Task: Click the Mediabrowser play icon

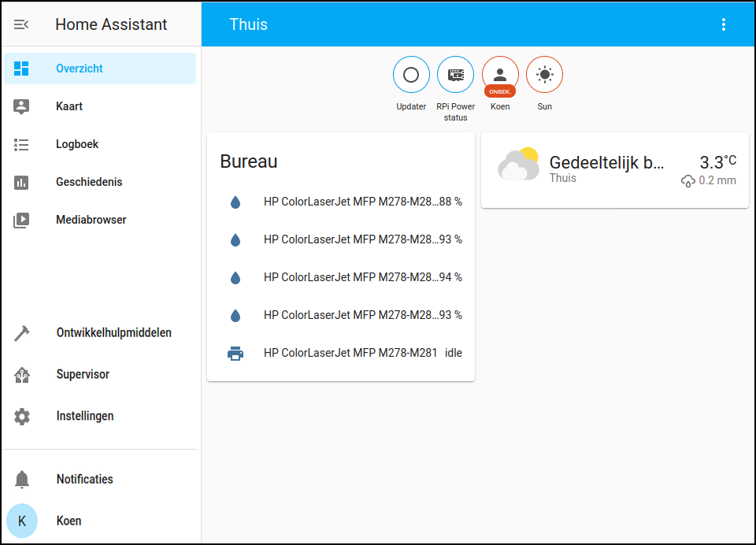Action: pyautogui.click(x=21, y=221)
